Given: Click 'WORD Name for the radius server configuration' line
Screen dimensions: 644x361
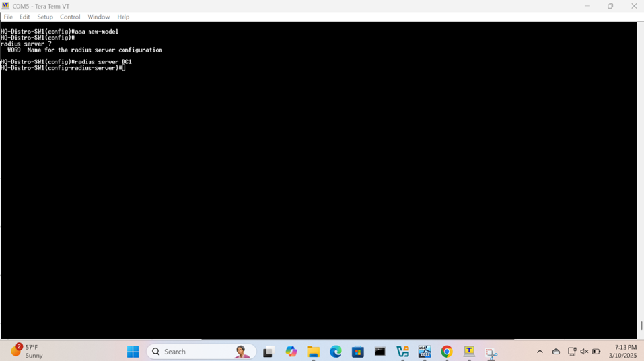Looking at the screenshot, I should click(x=85, y=50).
